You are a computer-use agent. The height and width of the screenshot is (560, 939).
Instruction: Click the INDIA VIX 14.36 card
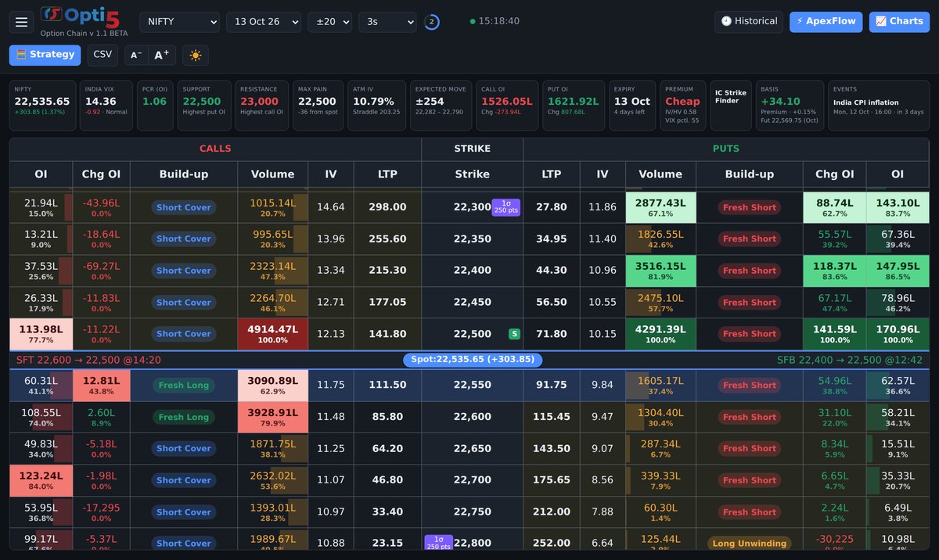pyautogui.click(x=106, y=106)
